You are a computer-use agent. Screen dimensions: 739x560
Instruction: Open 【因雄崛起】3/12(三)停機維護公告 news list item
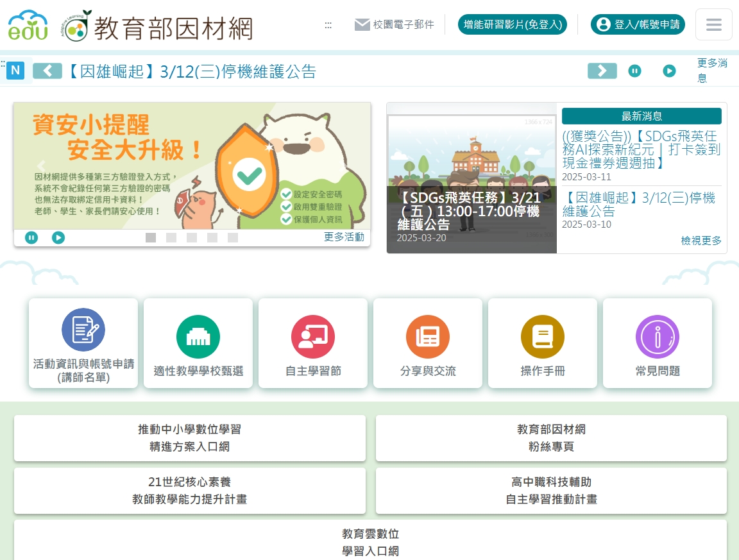pyautogui.click(x=639, y=205)
